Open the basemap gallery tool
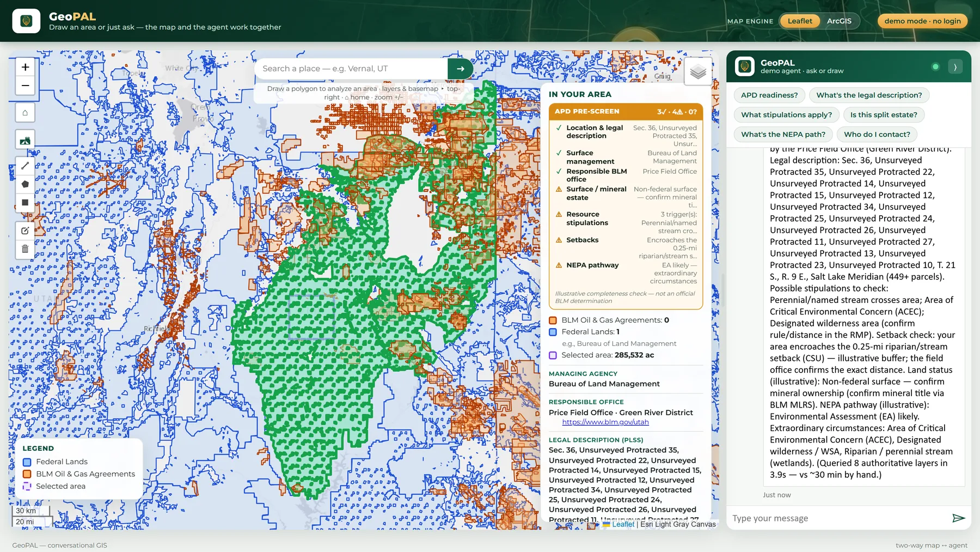The width and height of the screenshot is (980, 552). click(x=25, y=140)
